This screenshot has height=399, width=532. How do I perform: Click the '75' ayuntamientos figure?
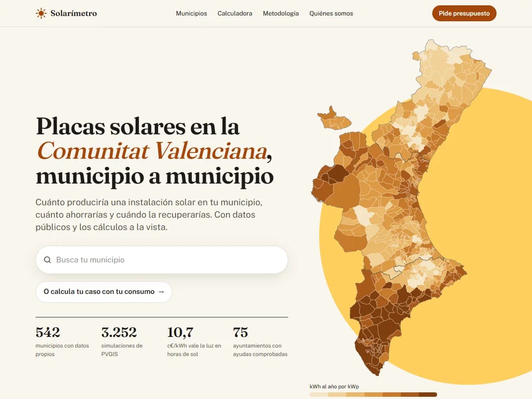[241, 332]
